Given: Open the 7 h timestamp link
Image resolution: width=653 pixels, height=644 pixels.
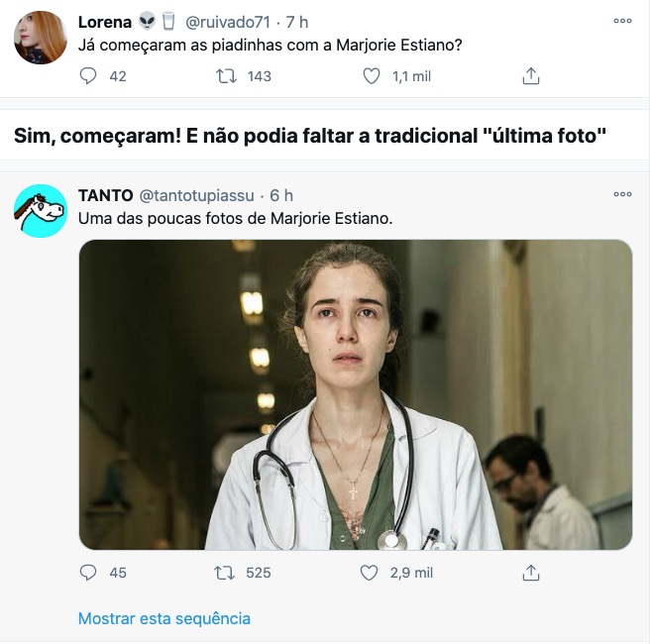Looking at the screenshot, I should pyautogui.click(x=296, y=22).
